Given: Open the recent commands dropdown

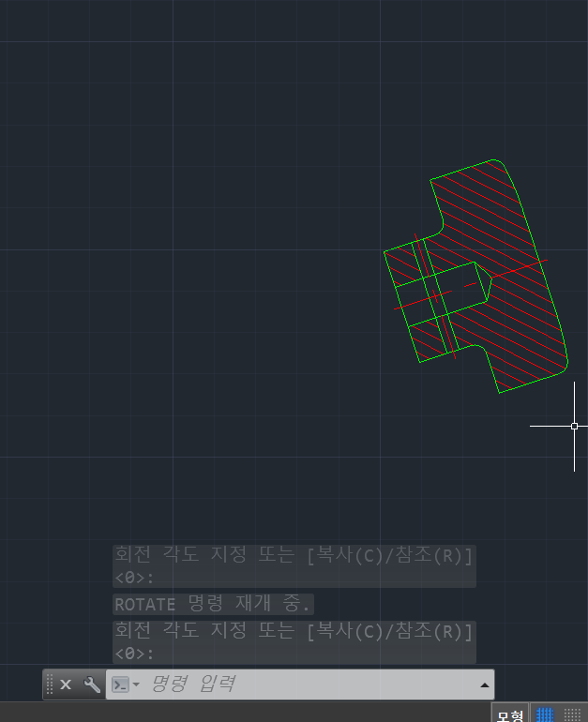Looking at the screenshot, I should pyautogui.click(x=126, y=684).
